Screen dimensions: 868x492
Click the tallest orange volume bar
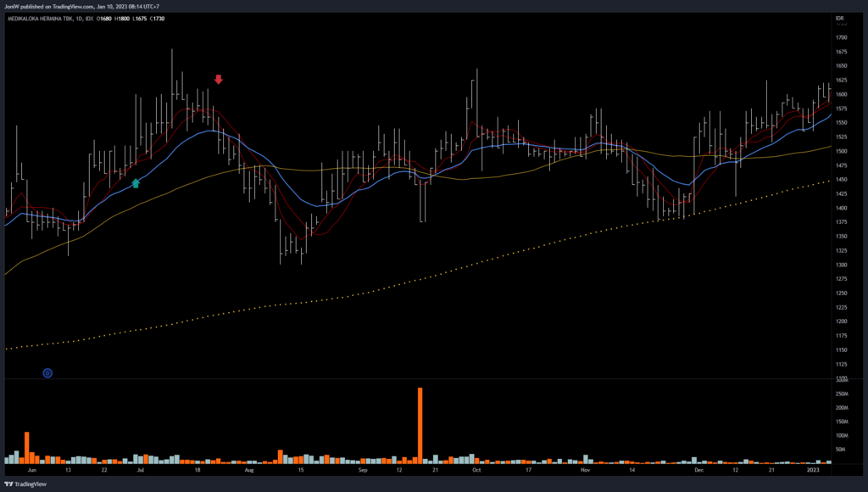coord(420,425)
